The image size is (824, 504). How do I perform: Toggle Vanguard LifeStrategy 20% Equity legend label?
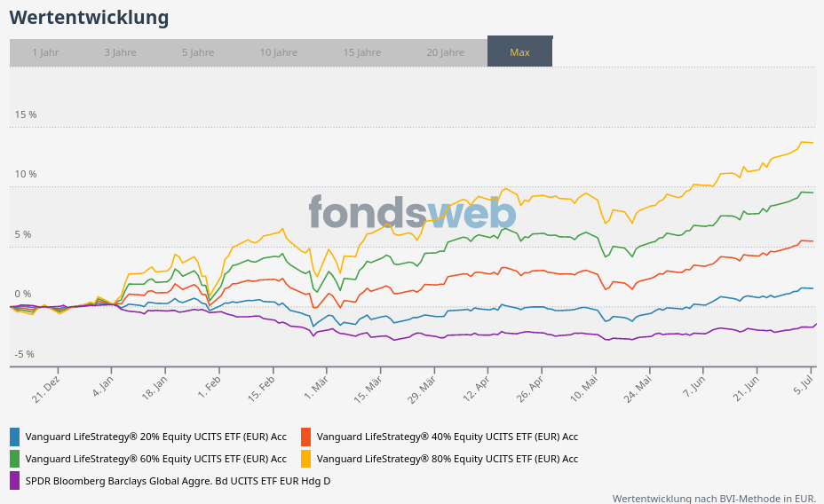pos(156,437)
